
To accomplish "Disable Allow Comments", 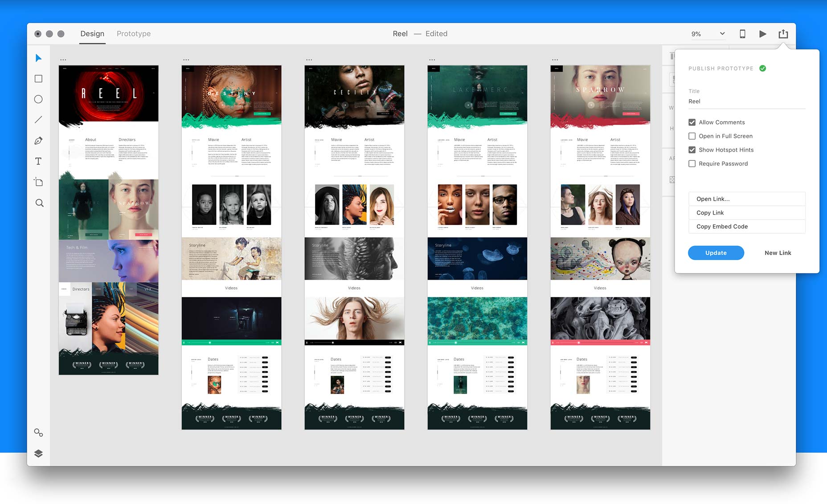I will coord(692,122).
